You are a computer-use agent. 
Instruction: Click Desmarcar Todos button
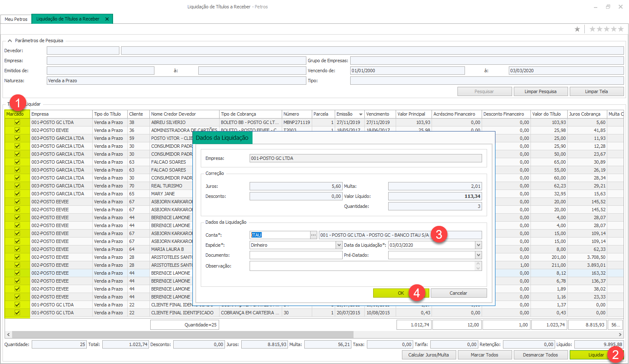[540, 355]
